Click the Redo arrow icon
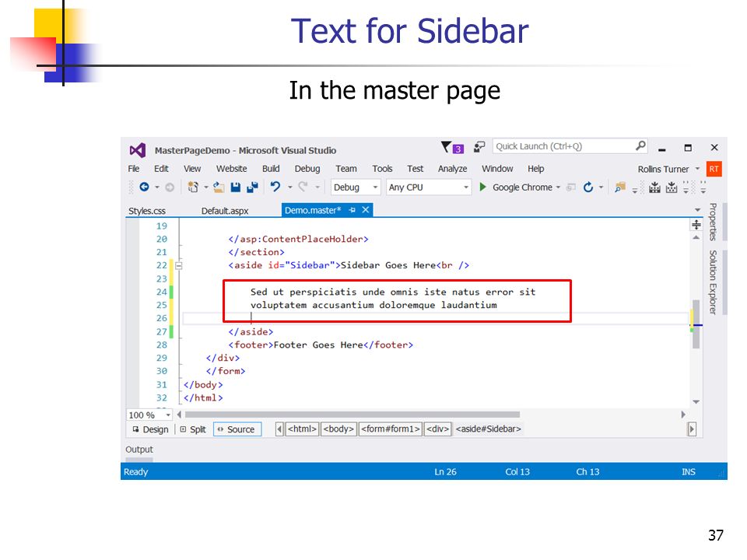 coord(303,187)
